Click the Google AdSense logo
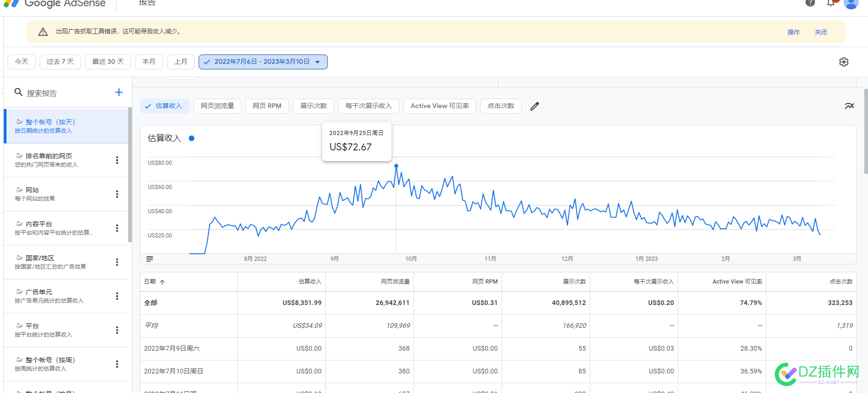The width and height of the screenshot is (868, 393). pyautogui.click(x=55, y=3)
